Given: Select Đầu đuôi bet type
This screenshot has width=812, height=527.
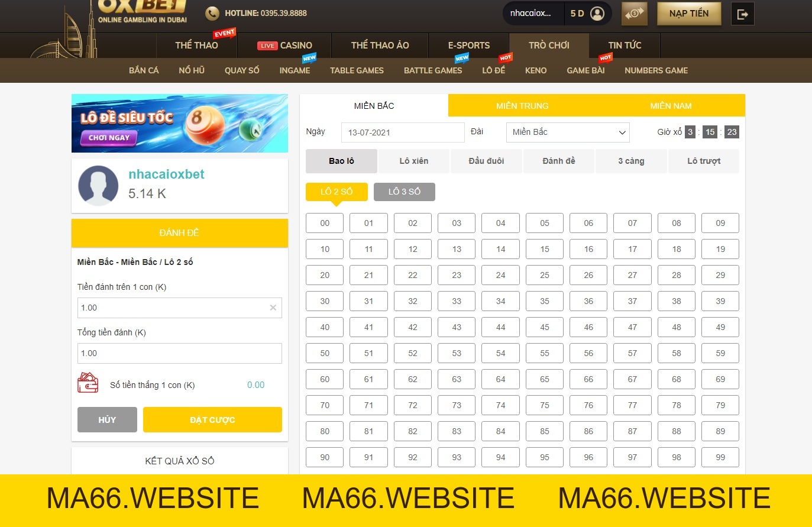Looking at the screenshot, I should point(486,161).
